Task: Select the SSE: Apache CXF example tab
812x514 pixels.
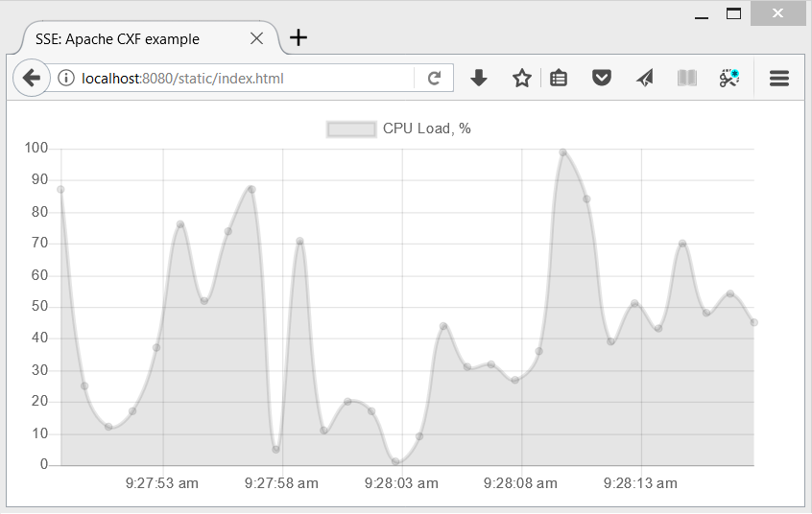Action: (148, 38)
